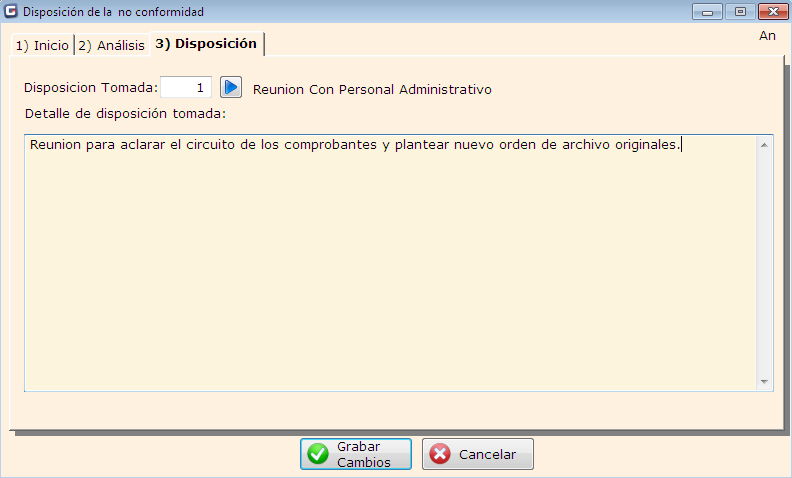Minimize the Disposición window
The width and height of the screenshot is (792, 478).
pyautogui.click(x=711, y=12)
